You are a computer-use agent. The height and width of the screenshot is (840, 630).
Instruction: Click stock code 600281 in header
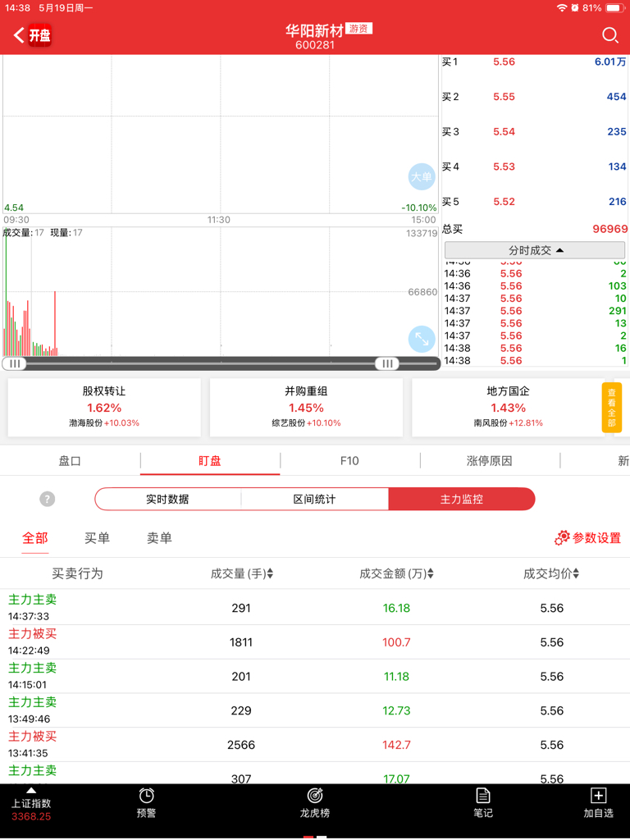point(315,45)
